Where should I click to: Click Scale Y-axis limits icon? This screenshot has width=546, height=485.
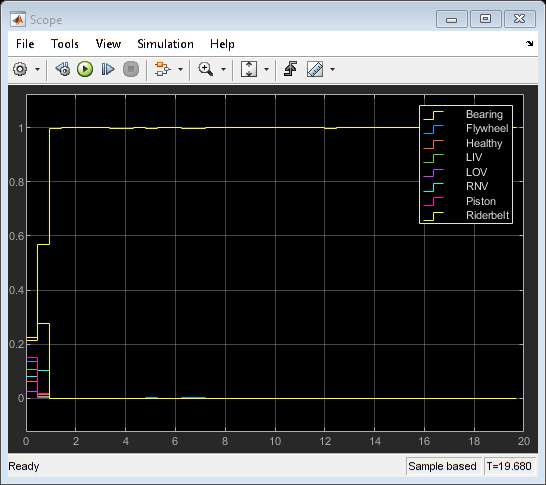(x=249, y=69)
